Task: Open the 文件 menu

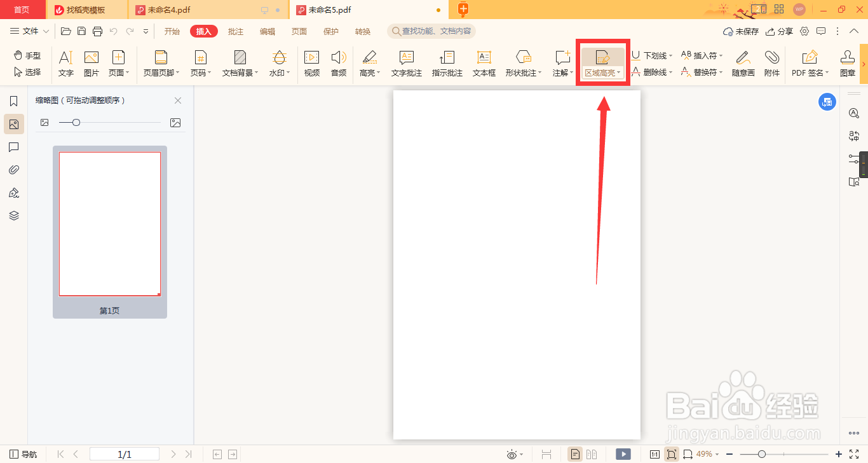Action: (29, 31)
